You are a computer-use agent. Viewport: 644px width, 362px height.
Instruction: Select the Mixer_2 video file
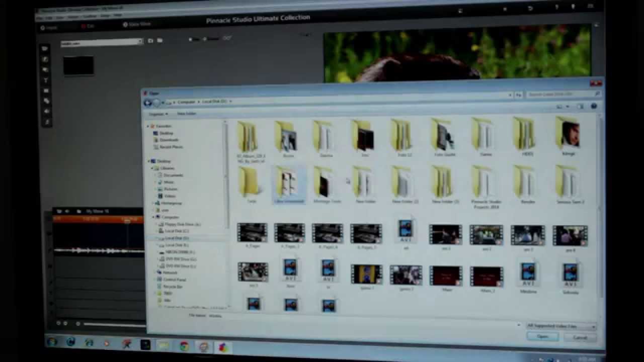tap(487, 280)
